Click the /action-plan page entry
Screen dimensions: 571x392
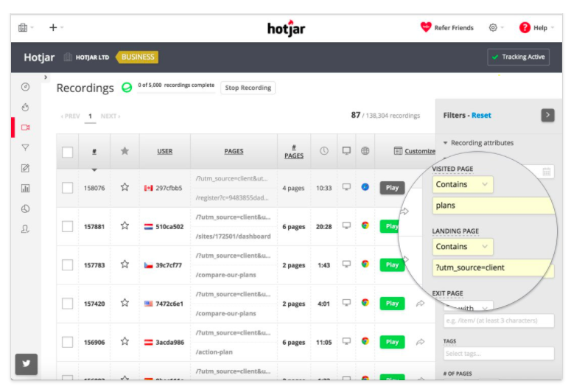pyautogui.click(x=214, y=352)
